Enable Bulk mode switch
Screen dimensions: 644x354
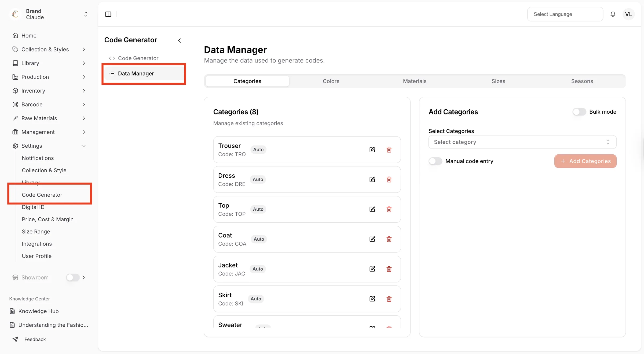(x=579, y=112)
